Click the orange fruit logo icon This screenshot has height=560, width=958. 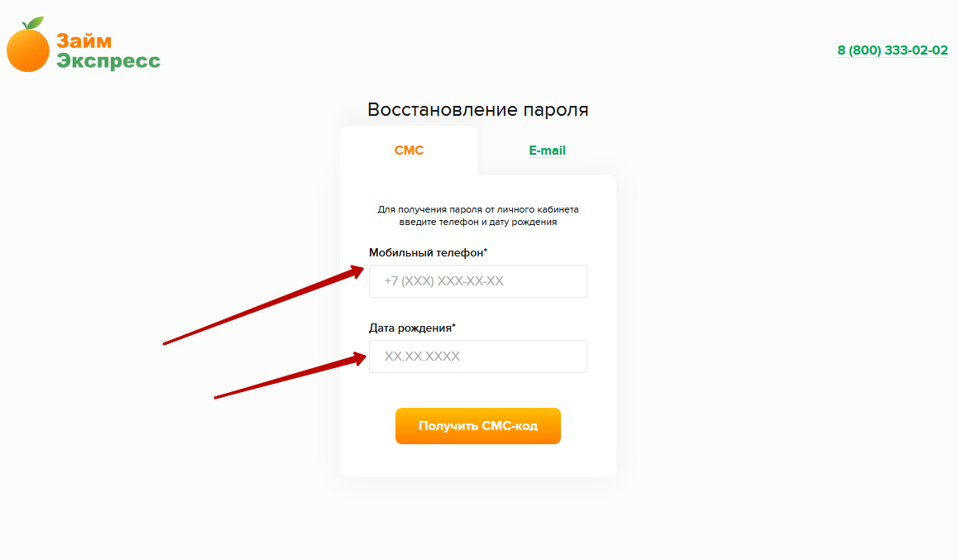point(28,45)
